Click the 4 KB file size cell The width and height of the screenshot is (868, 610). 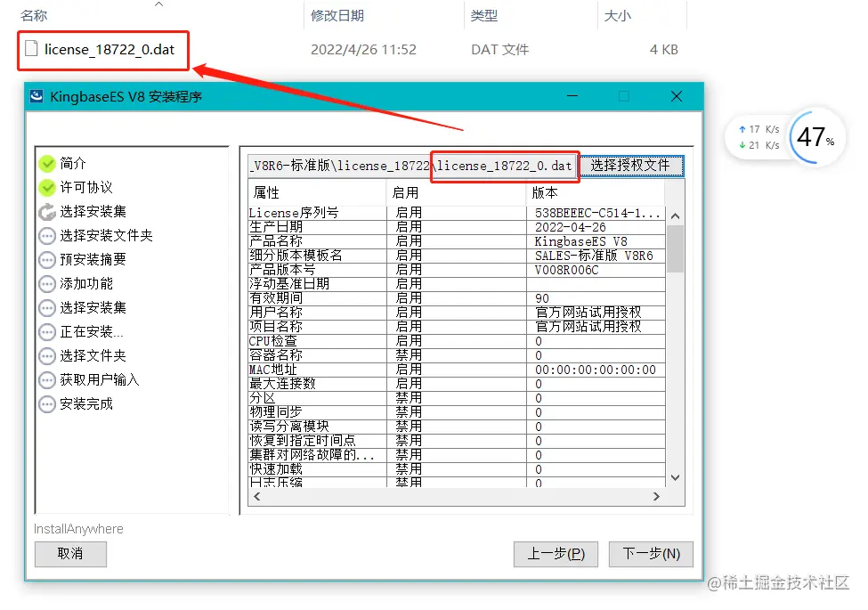(664, 50)
